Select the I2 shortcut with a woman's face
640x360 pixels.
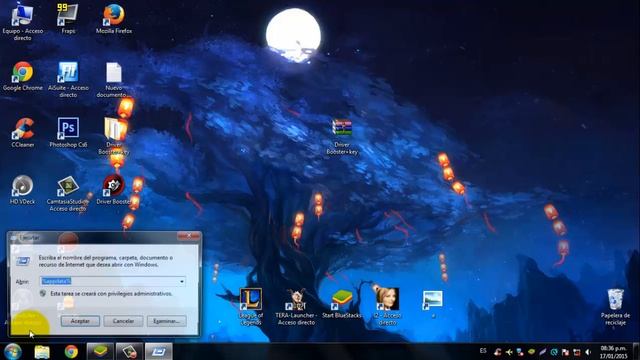click(387, 306)
